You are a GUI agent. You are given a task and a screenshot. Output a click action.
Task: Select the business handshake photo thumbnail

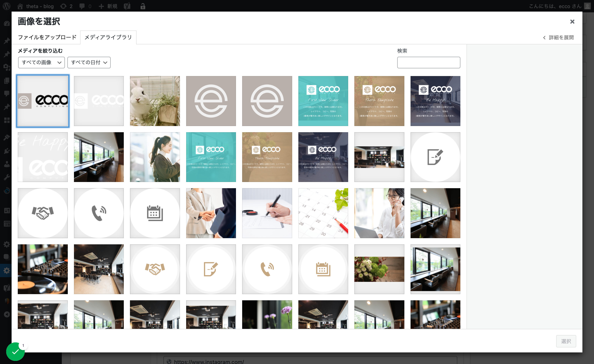point(211,213)
